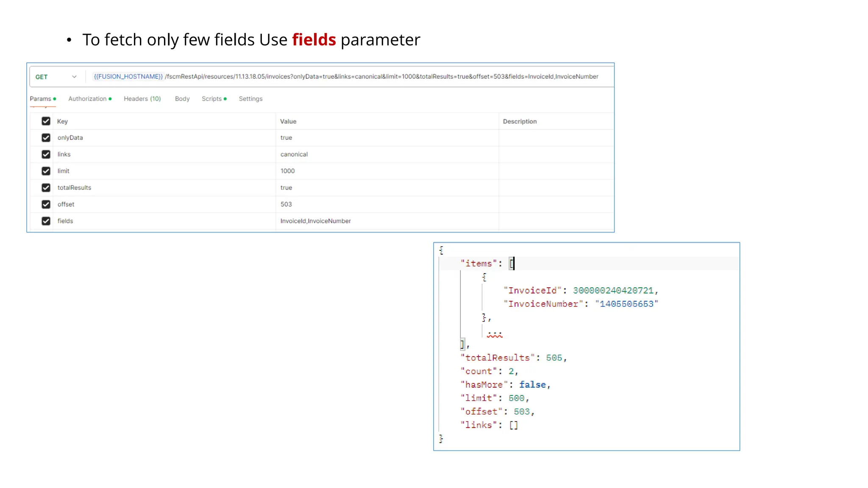Image resolution: width=868 pixels, height=488 pixels.
Task: Click the limit key cell
Action: (164, 171)
